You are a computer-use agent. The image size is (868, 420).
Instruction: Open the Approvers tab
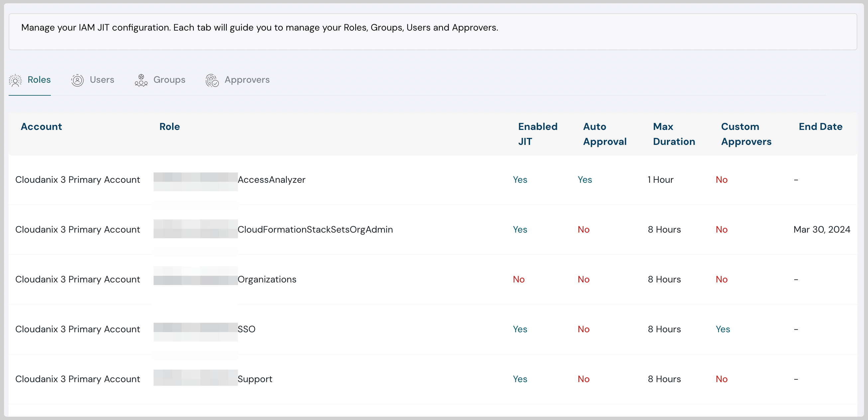pos(247,80)
